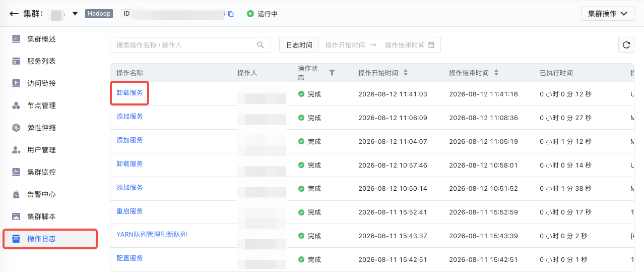The width and height of the screenshot is (644, 272).
Task: Click the green check in 配置服务 row
Action: click(x=301, y=259)
